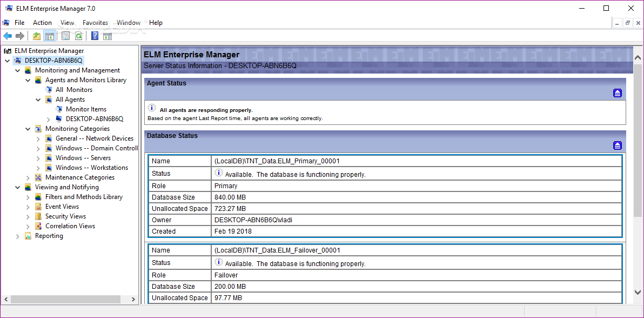The image size is (644, 318).
Task: Open the Window menu
Action: (x=129, y=23)
